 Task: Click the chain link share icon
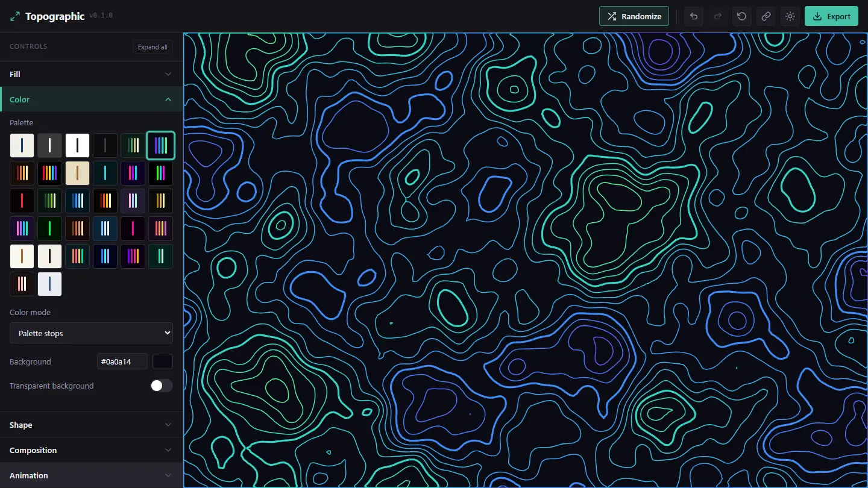pyautogui.click(x=766, y=16)
